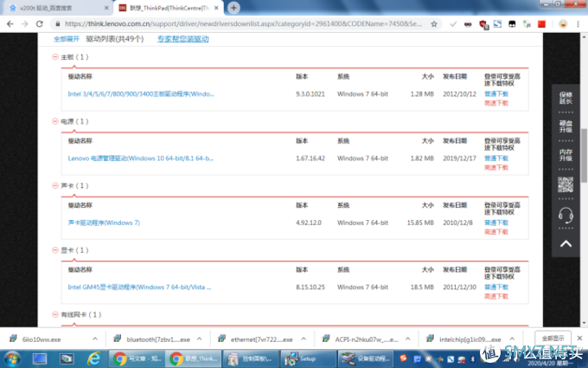Click the glasses extension icon

(468, 24)
